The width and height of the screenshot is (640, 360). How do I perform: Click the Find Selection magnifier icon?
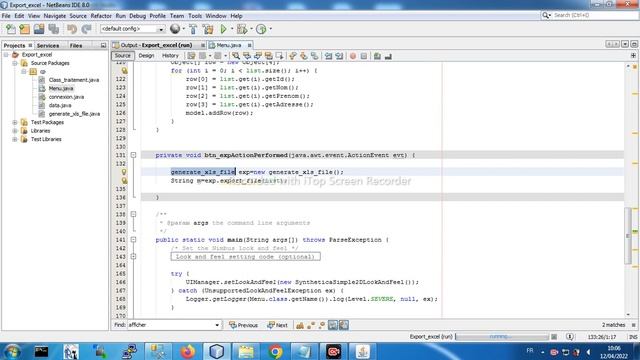[236, 56]
